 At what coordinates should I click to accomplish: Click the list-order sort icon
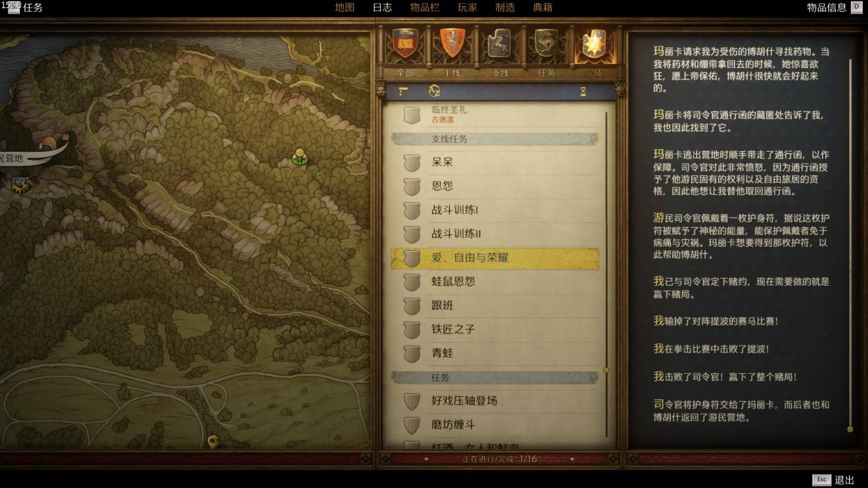(x=403, y=91)
